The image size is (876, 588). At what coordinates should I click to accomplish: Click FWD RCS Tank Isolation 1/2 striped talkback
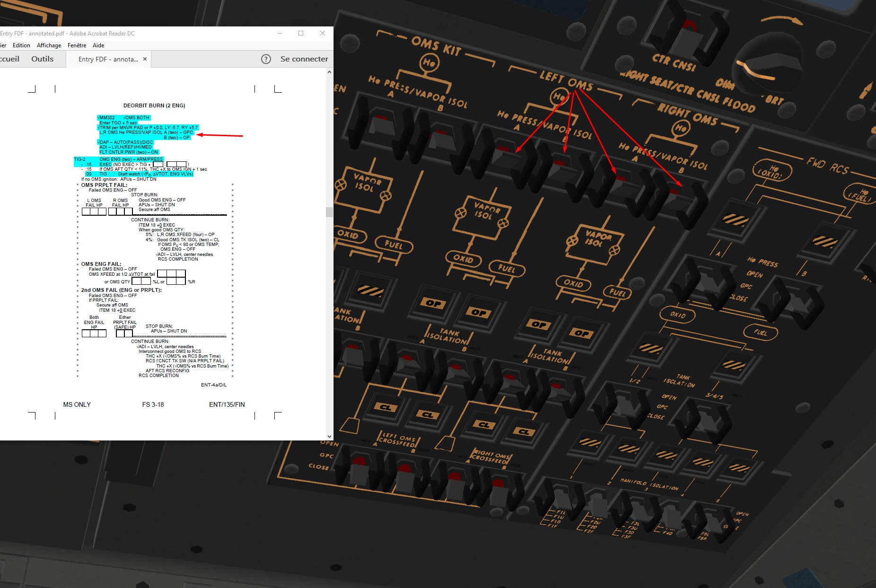(x=651, y=349)
